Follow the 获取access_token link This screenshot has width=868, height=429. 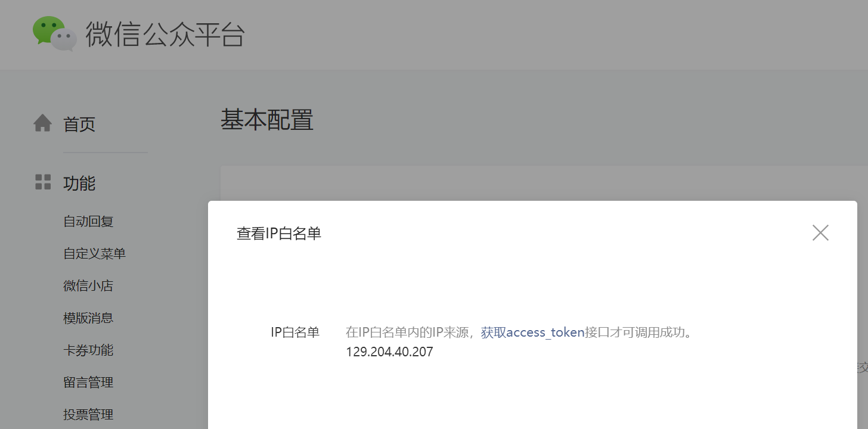pos(533,332)
